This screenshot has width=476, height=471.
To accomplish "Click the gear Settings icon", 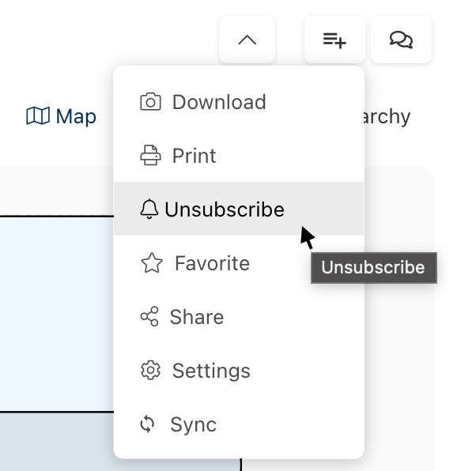I will point(150,371).
